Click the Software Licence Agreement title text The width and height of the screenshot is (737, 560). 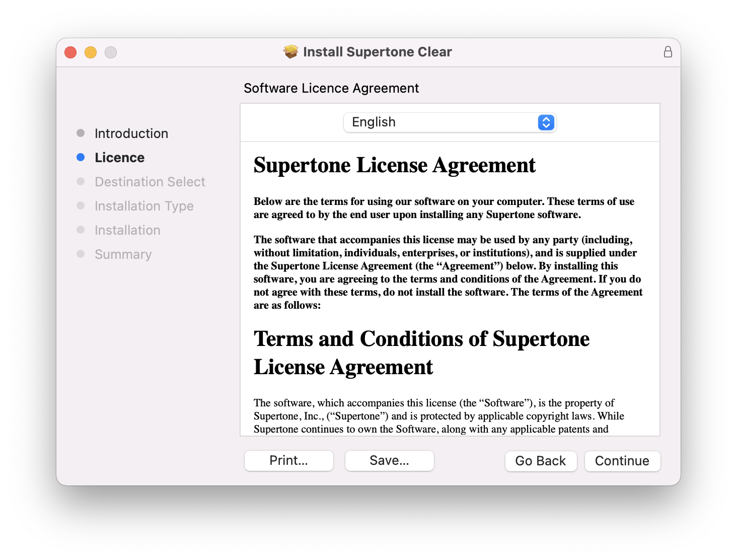coord(331,88)
